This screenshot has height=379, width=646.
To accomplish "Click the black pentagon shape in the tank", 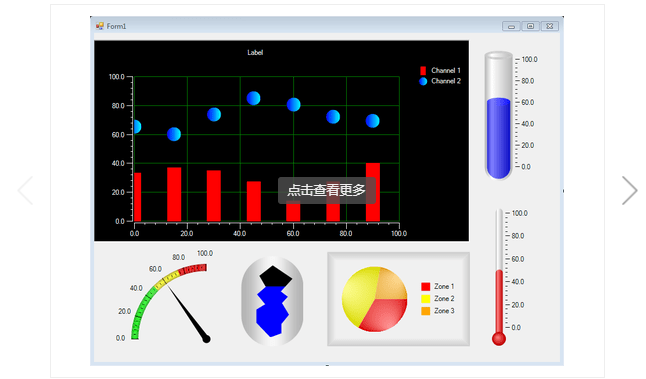I will pyautogui.click(x=276, y=277).
